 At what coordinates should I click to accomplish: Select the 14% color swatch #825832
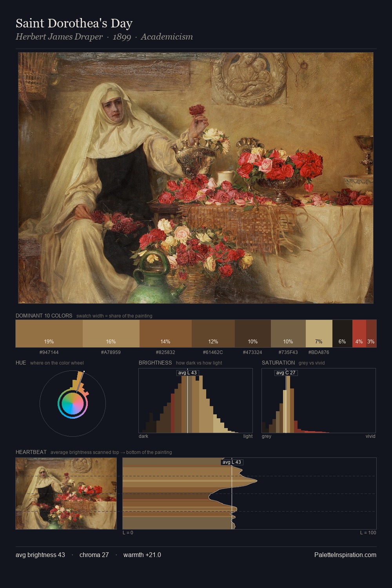[x=165, y=334]
